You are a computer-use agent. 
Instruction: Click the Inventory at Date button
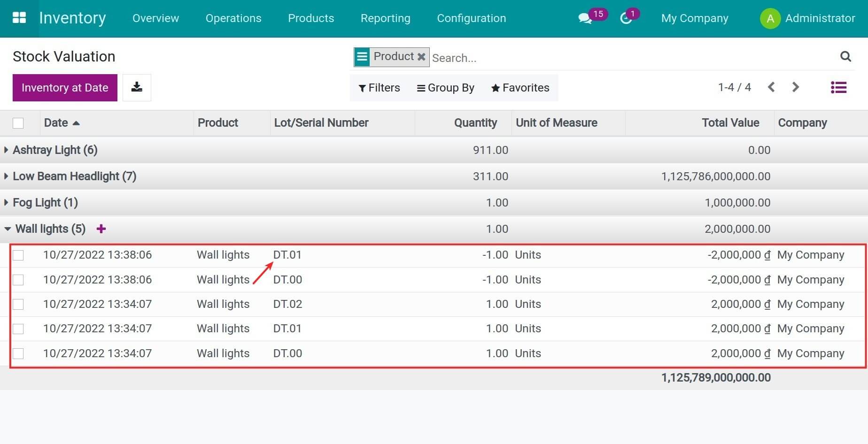65,88
